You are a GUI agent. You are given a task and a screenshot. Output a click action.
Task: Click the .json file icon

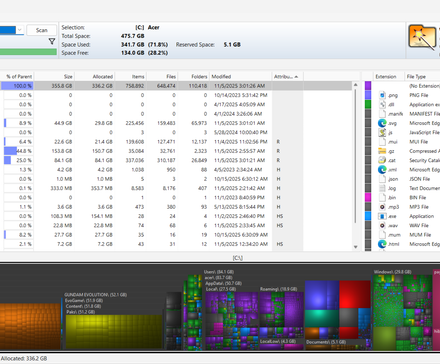[382, 179]
